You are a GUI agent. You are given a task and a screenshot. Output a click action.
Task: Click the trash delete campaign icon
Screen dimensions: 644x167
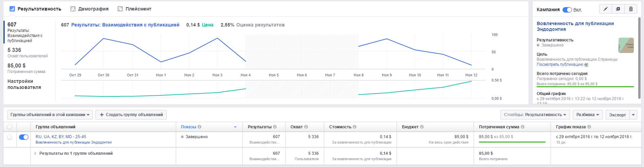(x=631, y=9)
